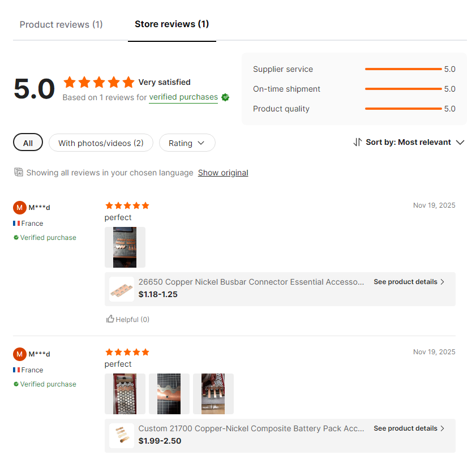Toggle the With photos/videos filter
Screen dimensions: 476x455
pyautogui.click(x=101, y=143)
